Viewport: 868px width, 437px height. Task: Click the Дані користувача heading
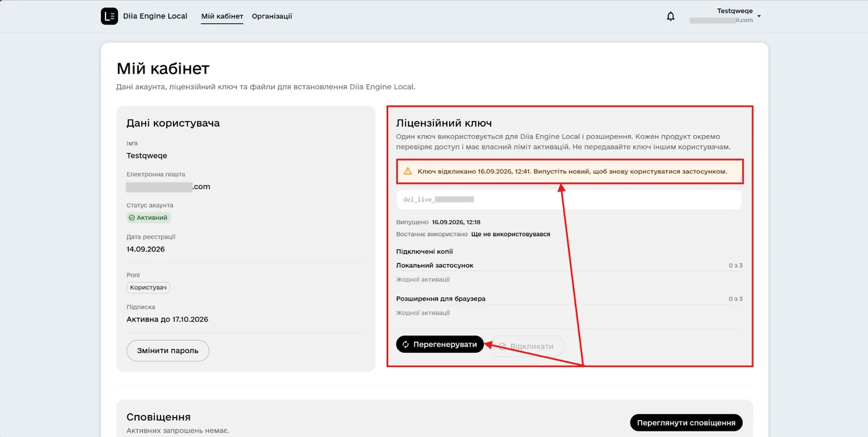pyautogui.click(x=173, y=123)
